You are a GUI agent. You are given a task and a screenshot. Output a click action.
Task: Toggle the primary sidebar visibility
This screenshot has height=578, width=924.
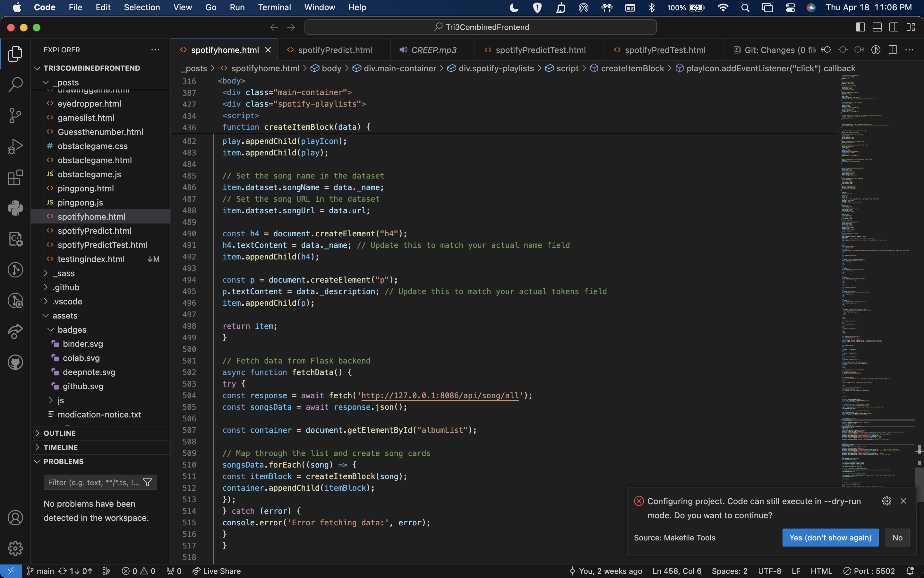860,27
